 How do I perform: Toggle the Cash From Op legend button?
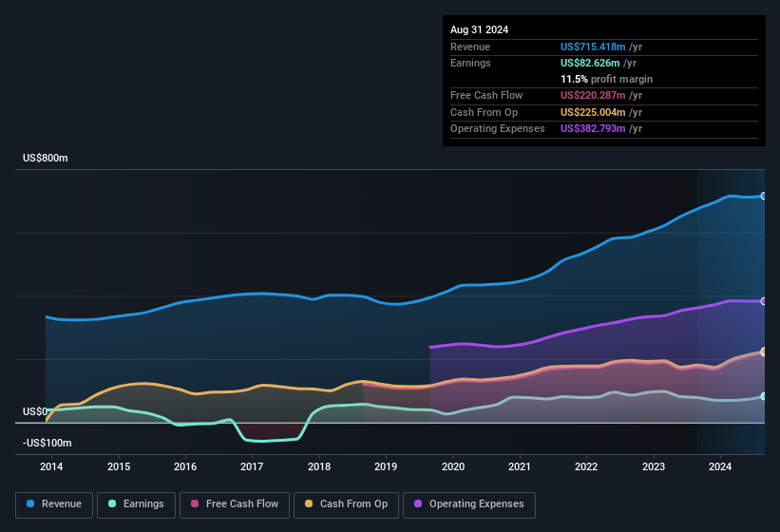coord(346,504)
